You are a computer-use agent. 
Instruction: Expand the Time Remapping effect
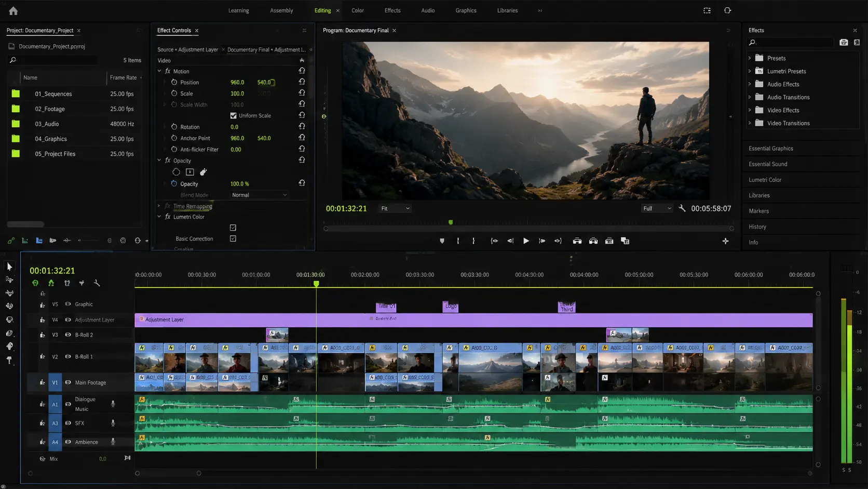[x=159, y=206]
